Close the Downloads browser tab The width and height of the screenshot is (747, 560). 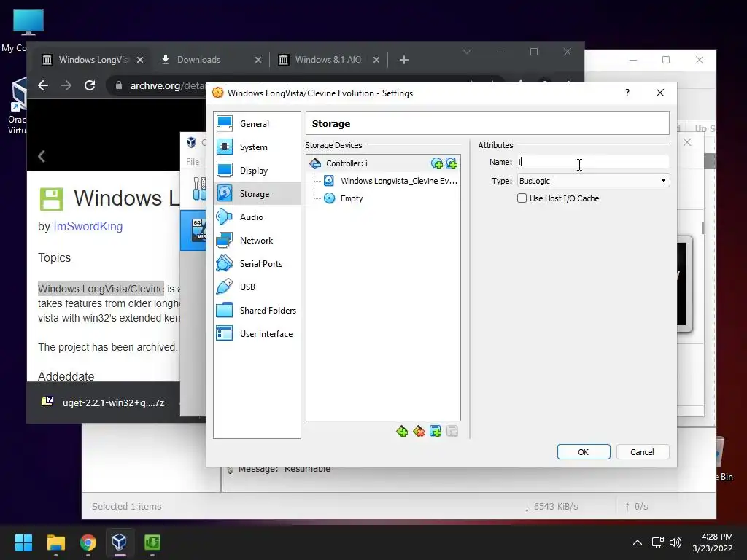(258, 60)
